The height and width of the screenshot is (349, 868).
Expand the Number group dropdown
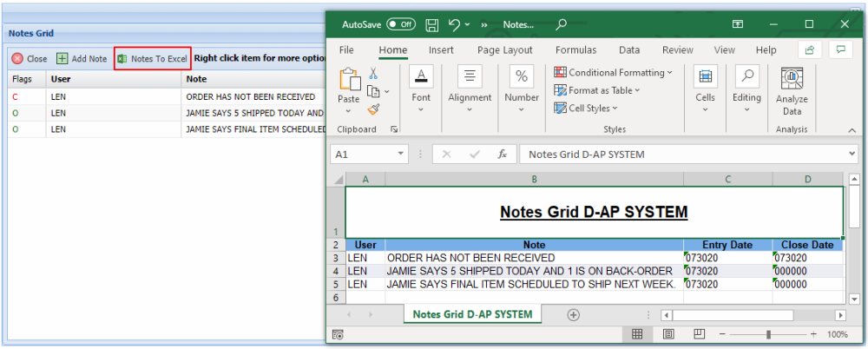[x=522, y=109]
